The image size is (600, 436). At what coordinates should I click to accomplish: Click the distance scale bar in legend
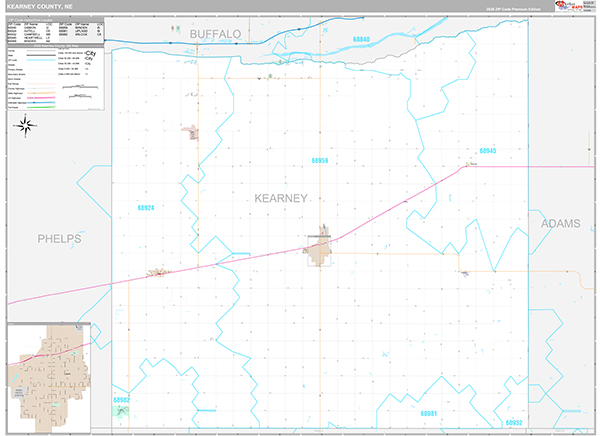click(x=80, y=88)
